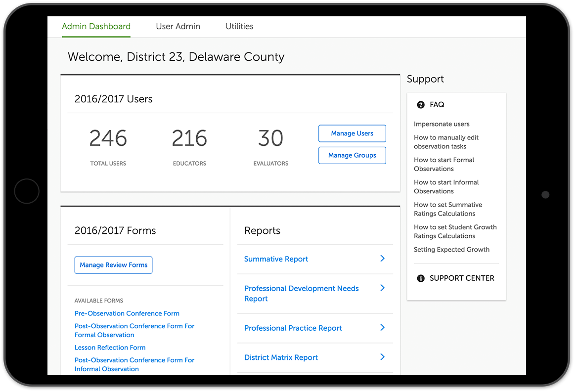Click chevron next to Professional Development Needs Report

382,288
